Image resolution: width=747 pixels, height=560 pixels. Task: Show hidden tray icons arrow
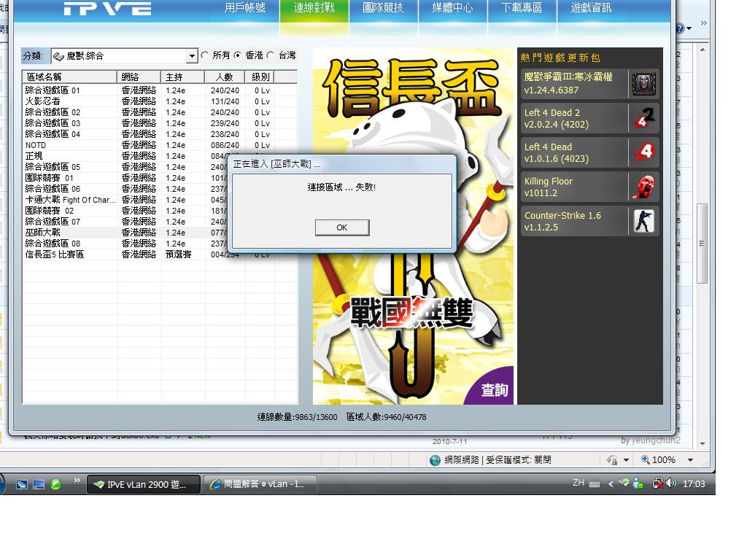tap(611, 484)
